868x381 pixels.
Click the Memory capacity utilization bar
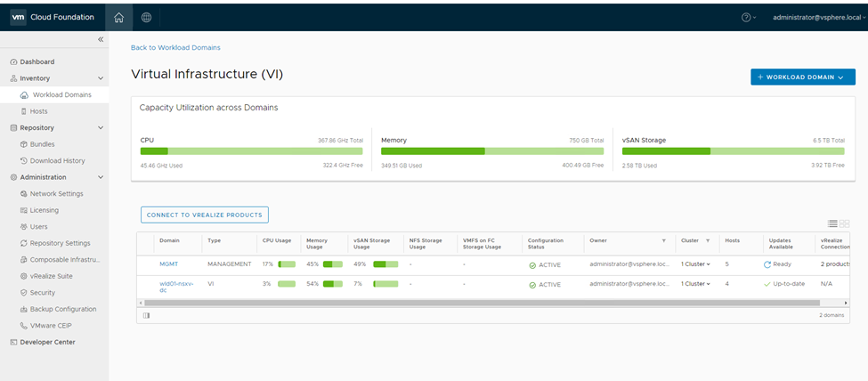(x=492, y=151)
